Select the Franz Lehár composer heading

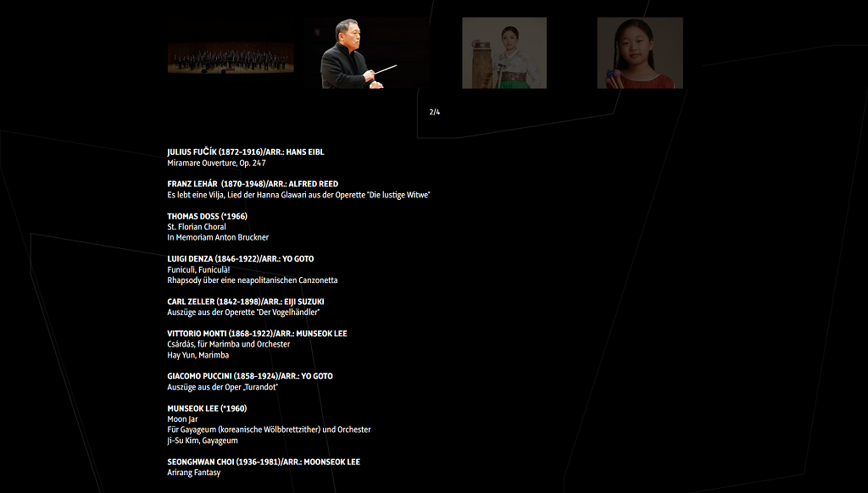pos(253,184)
